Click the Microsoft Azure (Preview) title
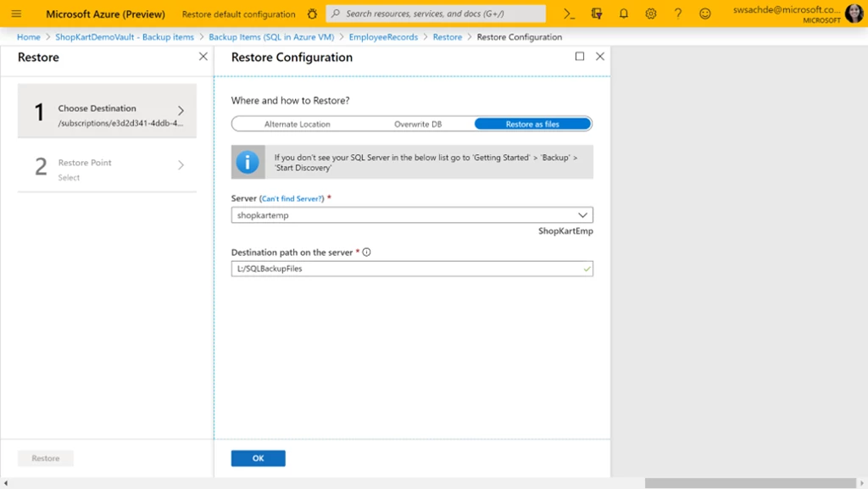Viewport: 868px width, 489px height. point(105,14)
